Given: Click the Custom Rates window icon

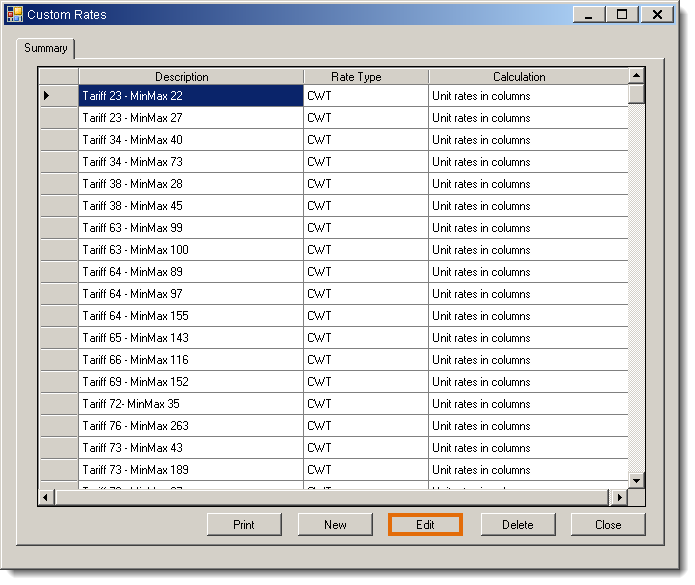Looking at the screenshot, I should (x=14, y=15).
